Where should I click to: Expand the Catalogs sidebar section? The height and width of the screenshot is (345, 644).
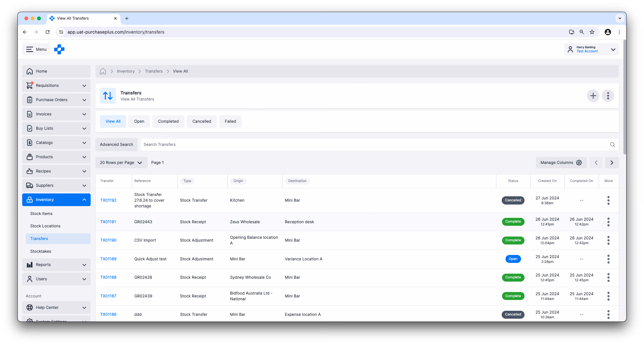56,143
